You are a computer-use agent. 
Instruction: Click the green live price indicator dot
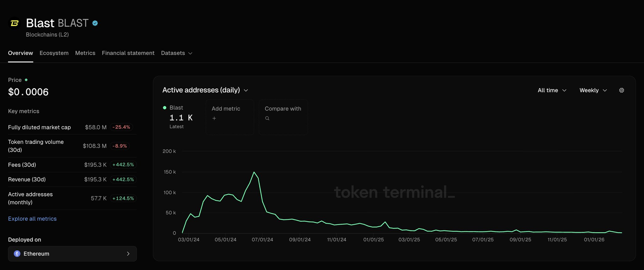point(26,80)
